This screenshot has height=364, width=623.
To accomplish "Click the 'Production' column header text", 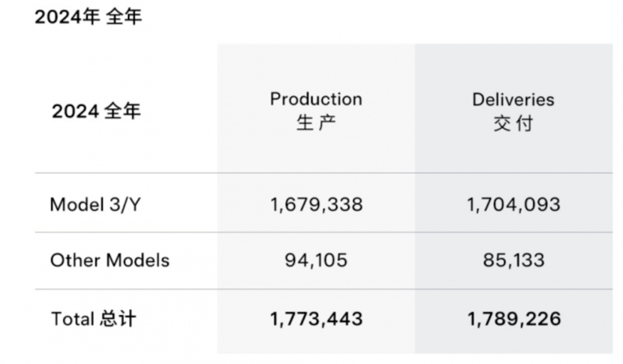I will (316, 99).
